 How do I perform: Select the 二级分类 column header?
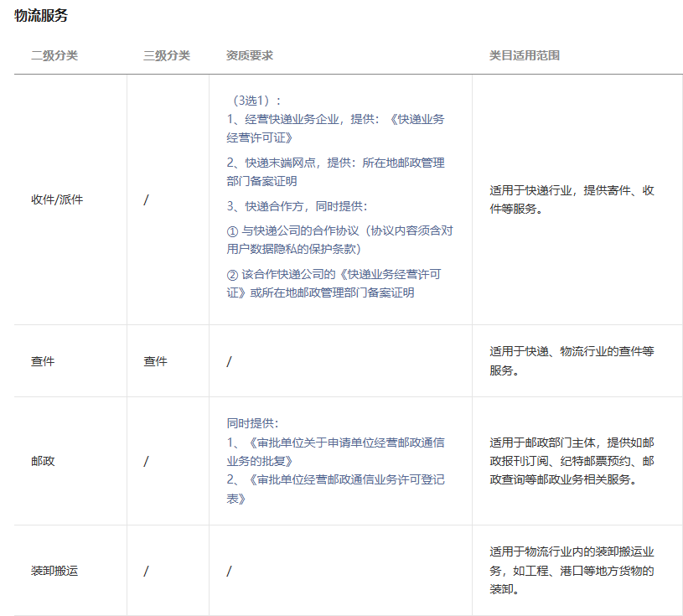[54, 55]
